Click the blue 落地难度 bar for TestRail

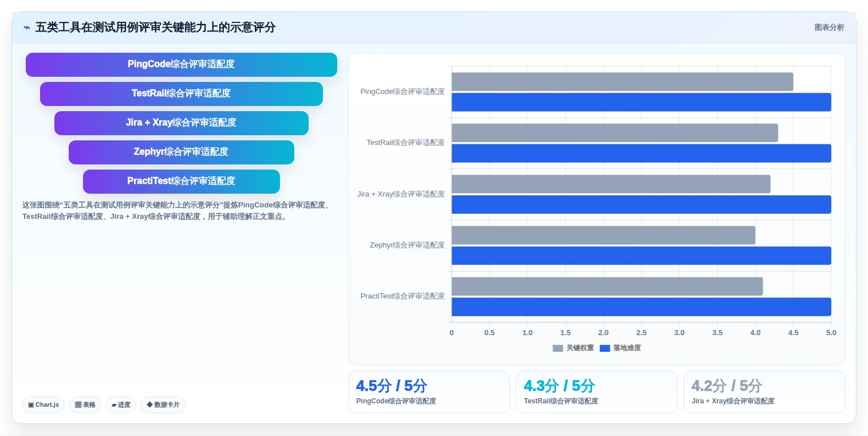(x=641, y=154)
